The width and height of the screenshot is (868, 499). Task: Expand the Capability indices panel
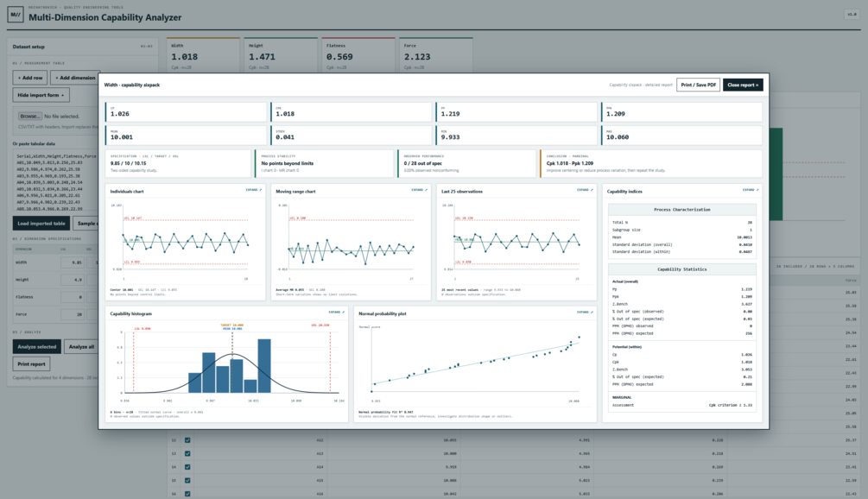click(750, 190)
